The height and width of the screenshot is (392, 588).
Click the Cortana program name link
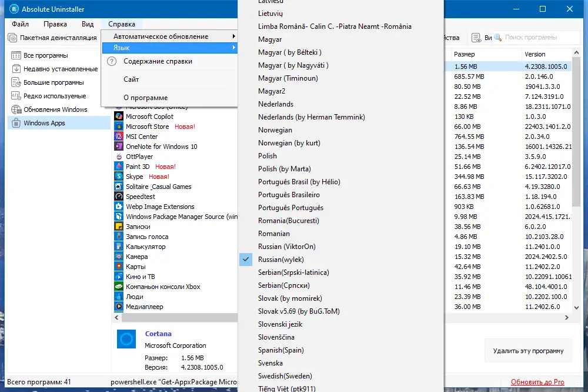(x=158, y=334)
